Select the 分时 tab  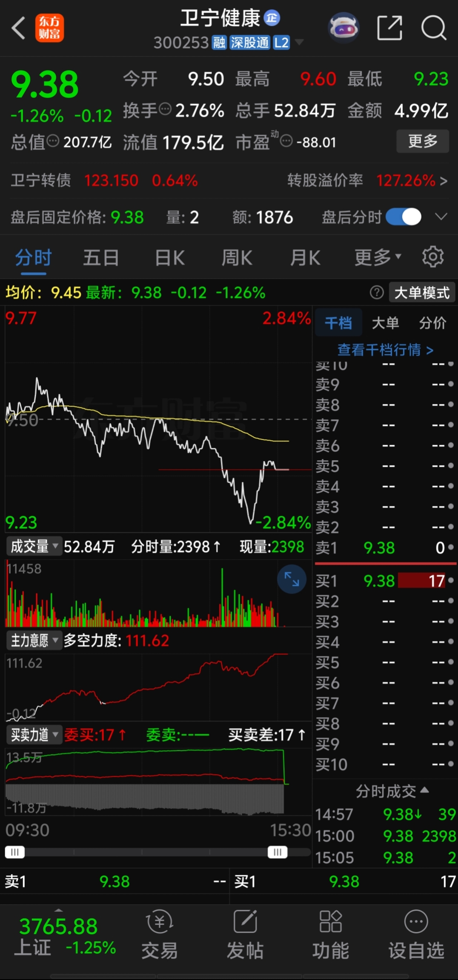point(33,258)
